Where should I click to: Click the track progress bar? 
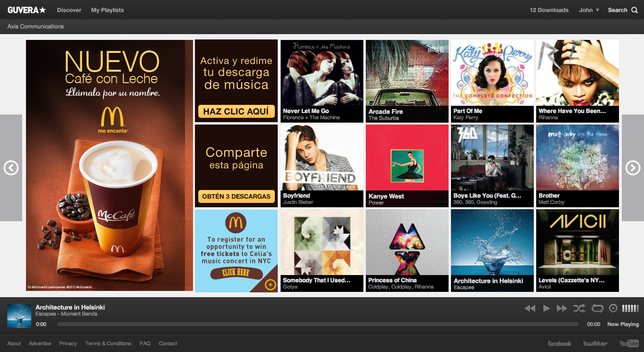[318, 324]
